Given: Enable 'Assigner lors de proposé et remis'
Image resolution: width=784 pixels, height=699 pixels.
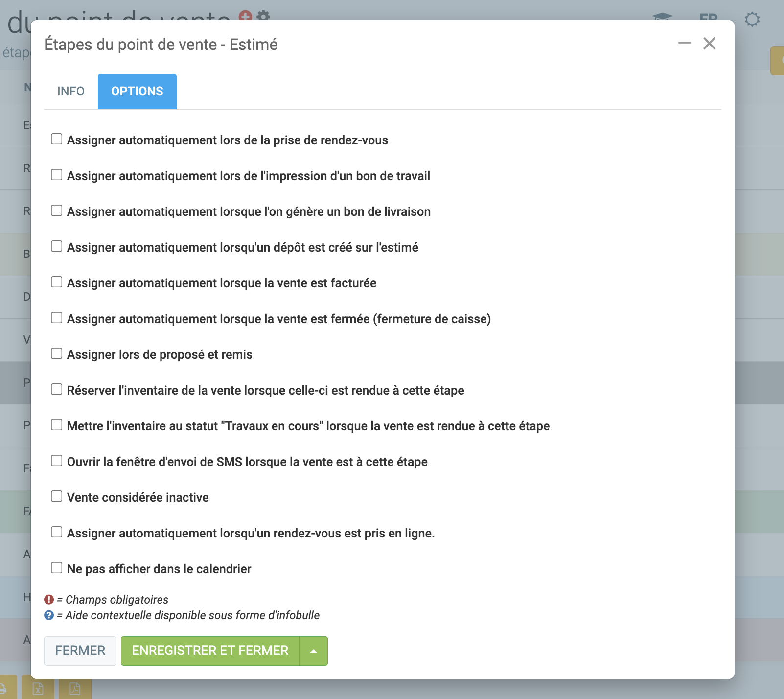Looking at the screenshot, I should point(57,354).
